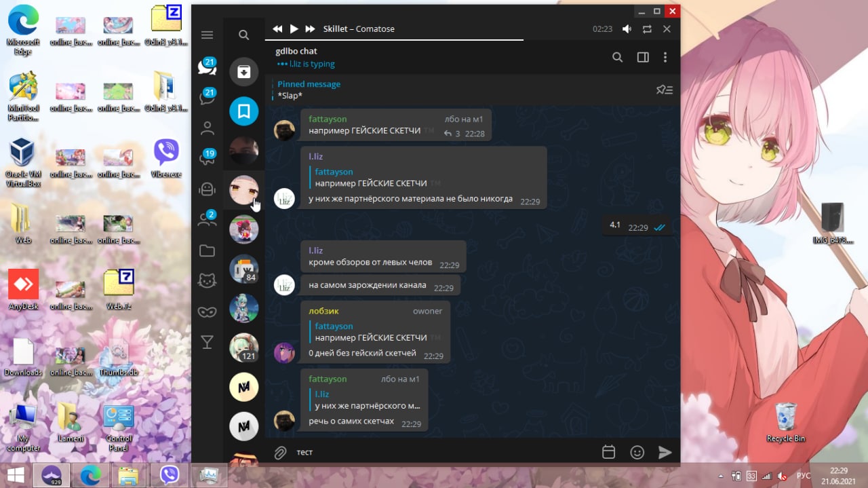Open gdlbo chat info from header title
The image size is (868, 488).
296,51
